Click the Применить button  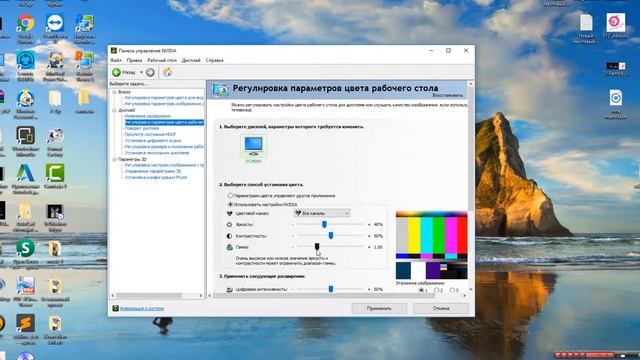379,309
